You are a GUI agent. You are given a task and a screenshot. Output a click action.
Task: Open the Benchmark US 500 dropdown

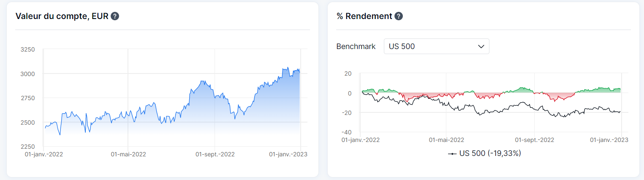[436, 46]
